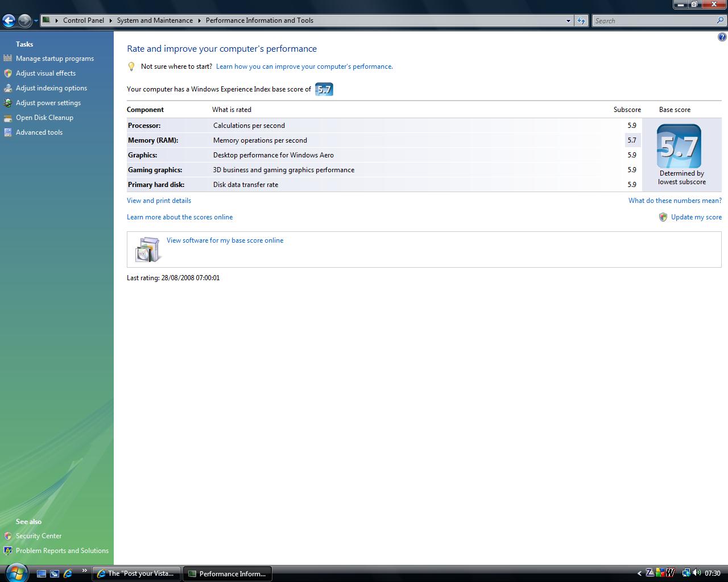The width and height of the screenshot is (728, 582).
Task: Open Problem Reports and Solutions link
Action: click(62, 551)
